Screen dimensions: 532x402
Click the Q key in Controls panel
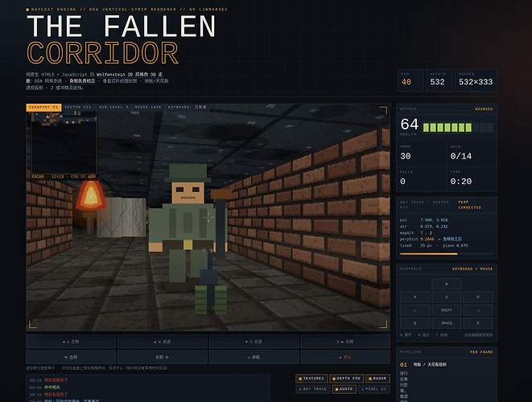click(x=415, y=323)
